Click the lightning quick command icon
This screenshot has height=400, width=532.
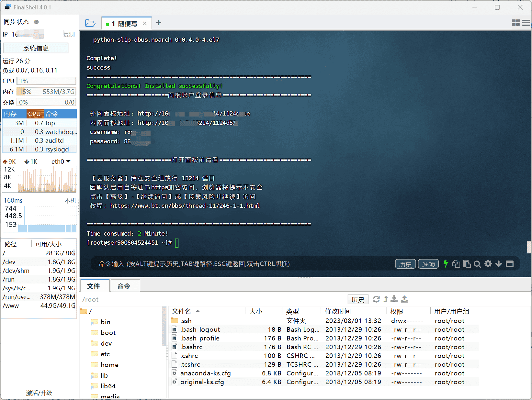[x=446, y=264]
